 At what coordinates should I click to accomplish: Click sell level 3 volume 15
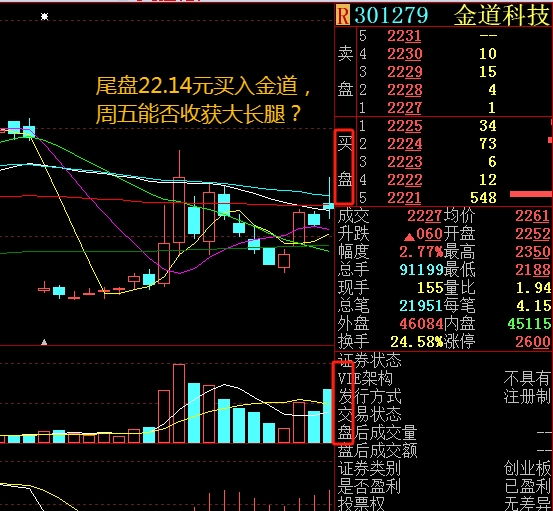click(488, 72)
